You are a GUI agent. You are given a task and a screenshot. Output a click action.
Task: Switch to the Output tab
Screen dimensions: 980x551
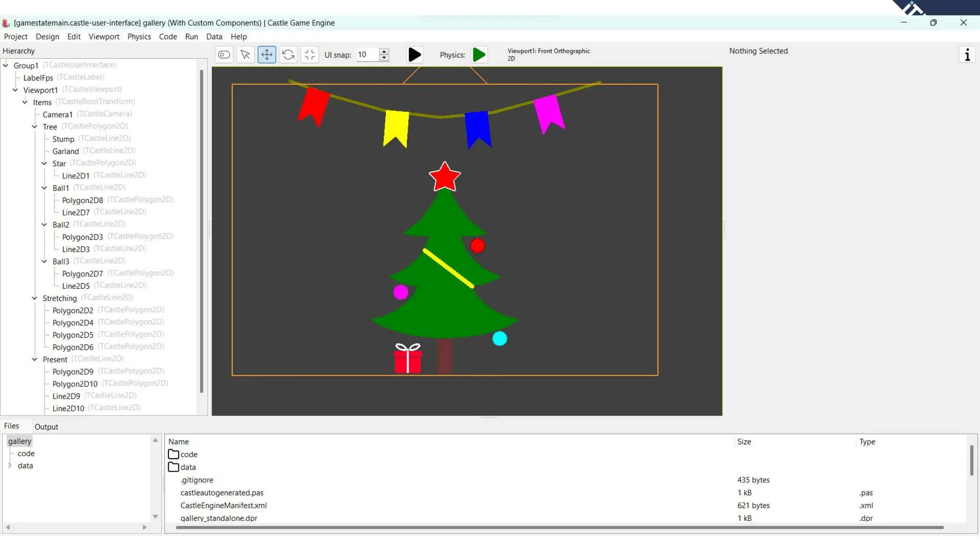46,427
